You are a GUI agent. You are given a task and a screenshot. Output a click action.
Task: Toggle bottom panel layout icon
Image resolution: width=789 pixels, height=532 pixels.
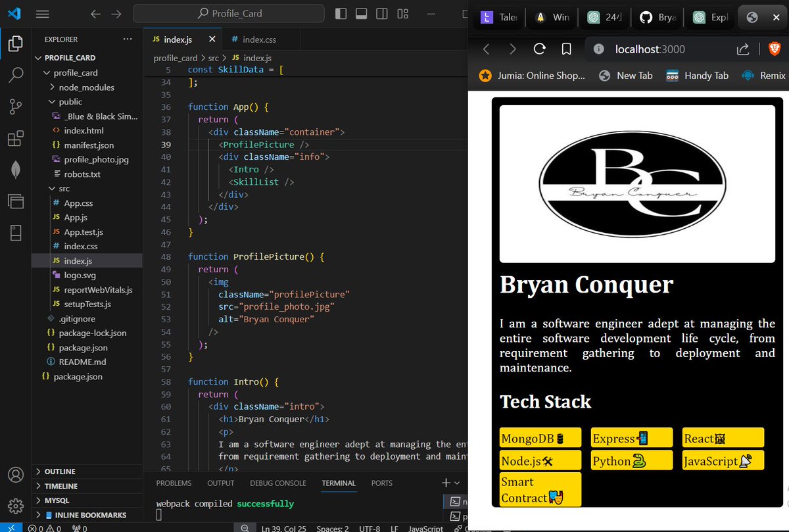coord(361,13)
